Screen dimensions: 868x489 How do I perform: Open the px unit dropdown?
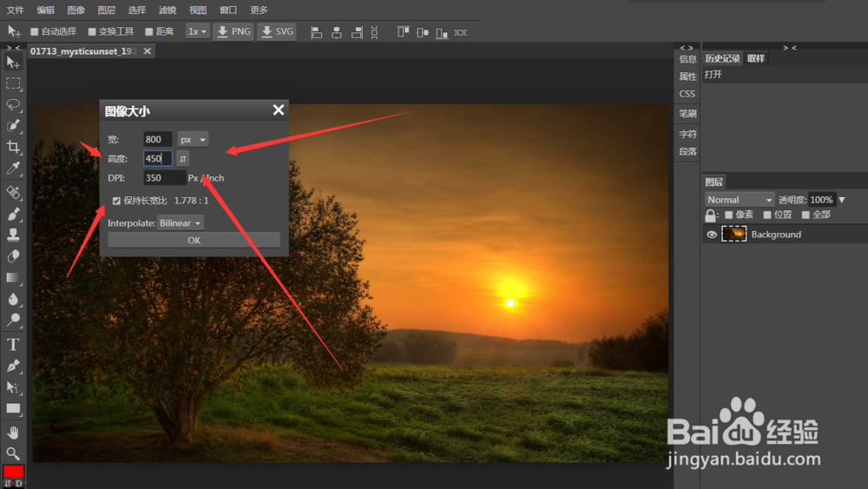click(x=193, y=140)
